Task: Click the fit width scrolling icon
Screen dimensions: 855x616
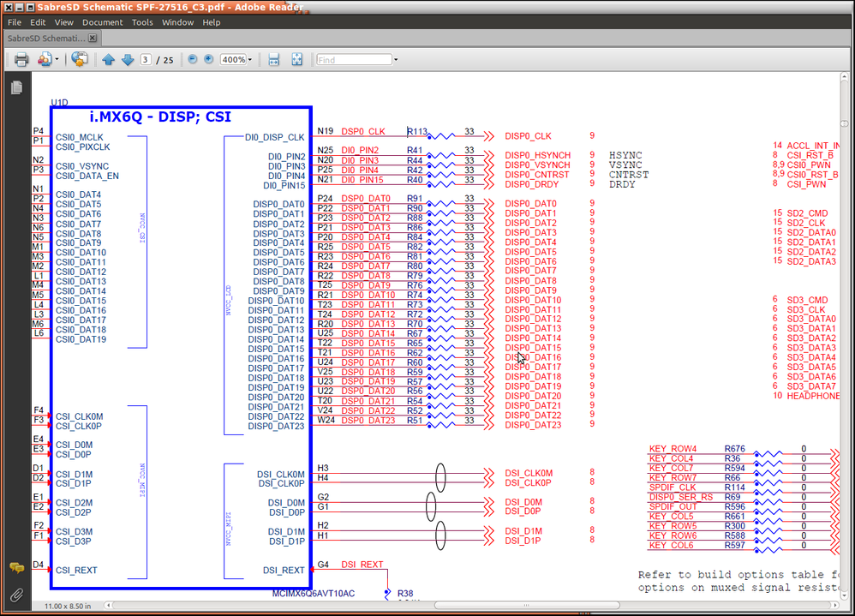Action: pos(274,59)
